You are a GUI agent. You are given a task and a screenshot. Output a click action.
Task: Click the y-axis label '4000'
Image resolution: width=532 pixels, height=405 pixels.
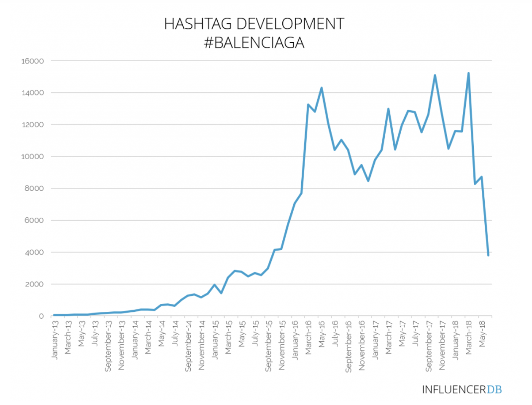tap(34, 252)
